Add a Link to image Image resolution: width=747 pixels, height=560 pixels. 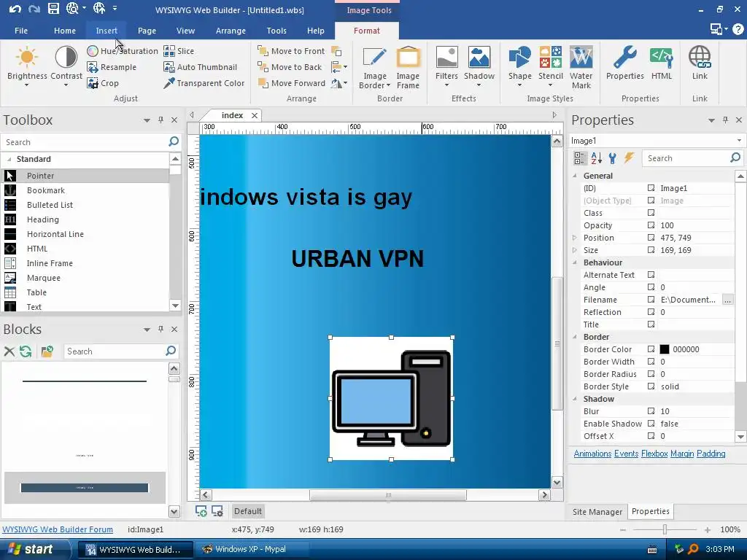coord(700,63)
